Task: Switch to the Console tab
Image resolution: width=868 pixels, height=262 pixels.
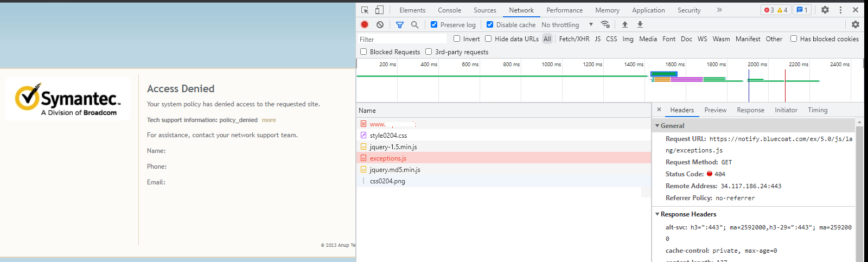Action: pyautogui.click(x=449, y=10)
